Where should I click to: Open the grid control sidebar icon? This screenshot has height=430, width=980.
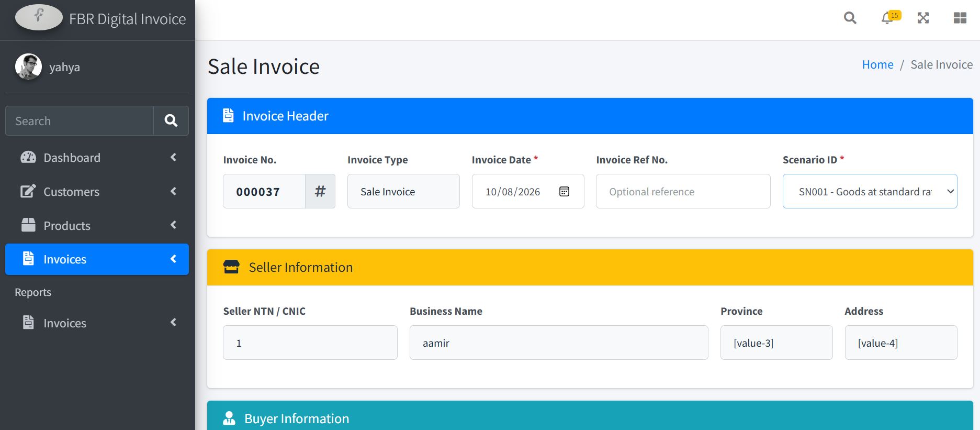(960, 18)
